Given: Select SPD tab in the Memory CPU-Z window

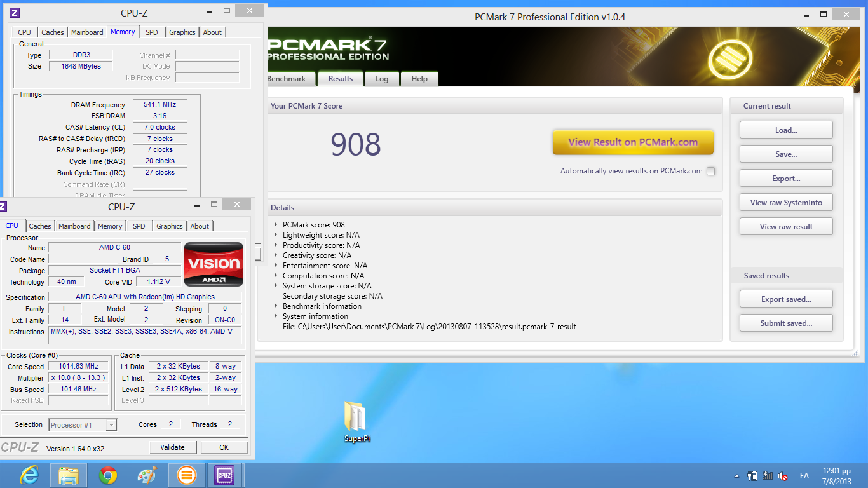Looking at the screenshot, I should point(152,32).
